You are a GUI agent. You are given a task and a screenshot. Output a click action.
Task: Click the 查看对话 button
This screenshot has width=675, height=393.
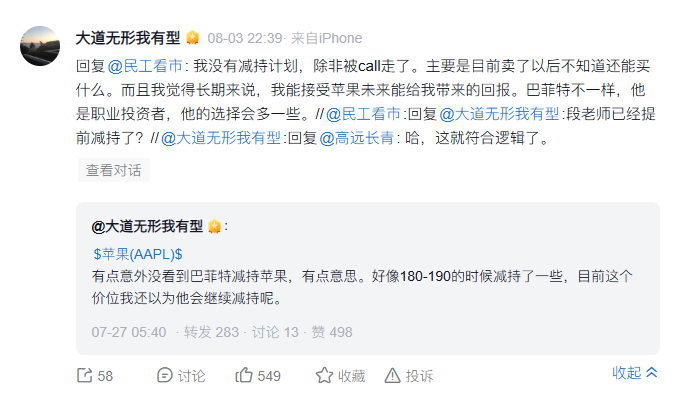coord(114,170)
